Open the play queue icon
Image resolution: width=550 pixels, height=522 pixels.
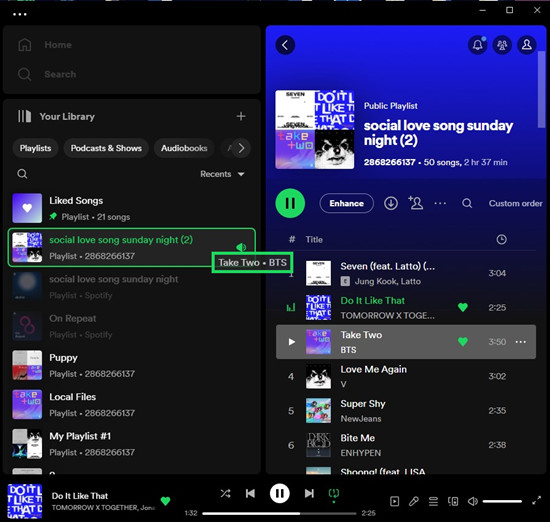point(434,502)
